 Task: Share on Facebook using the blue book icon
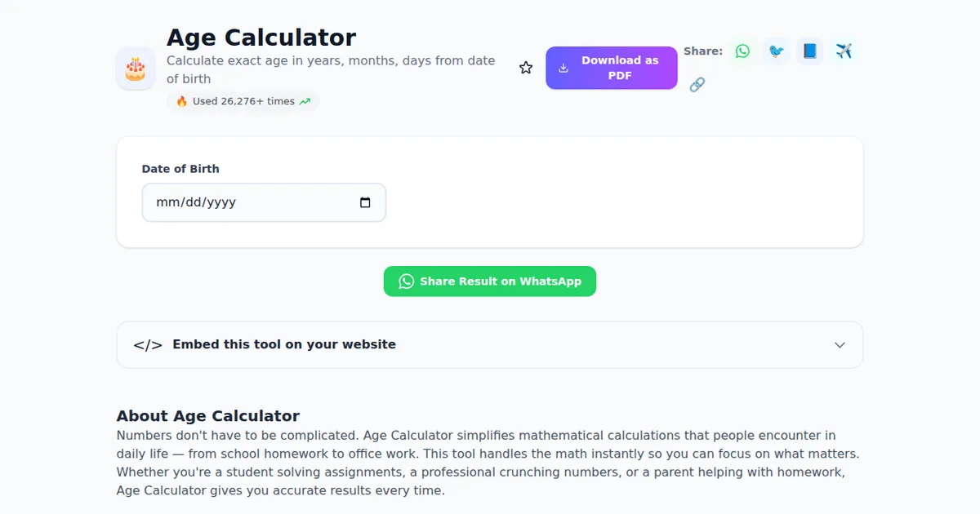[809, 51]
